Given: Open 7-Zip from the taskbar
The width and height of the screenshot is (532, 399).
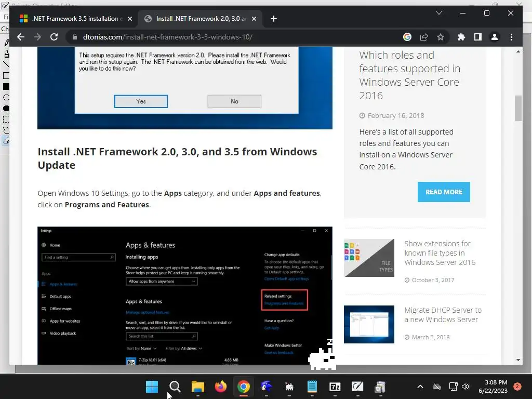Looking at the screenshot, I should [x=335, y=387].
